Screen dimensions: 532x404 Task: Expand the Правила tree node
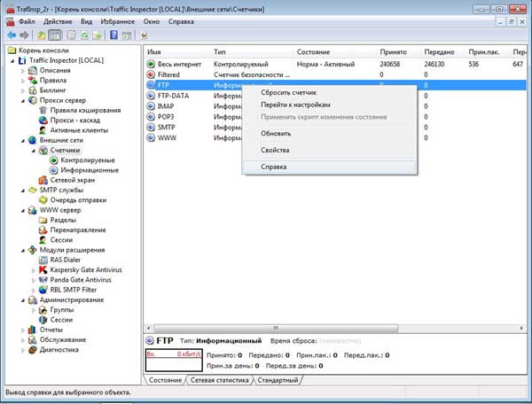click(23, 81)
